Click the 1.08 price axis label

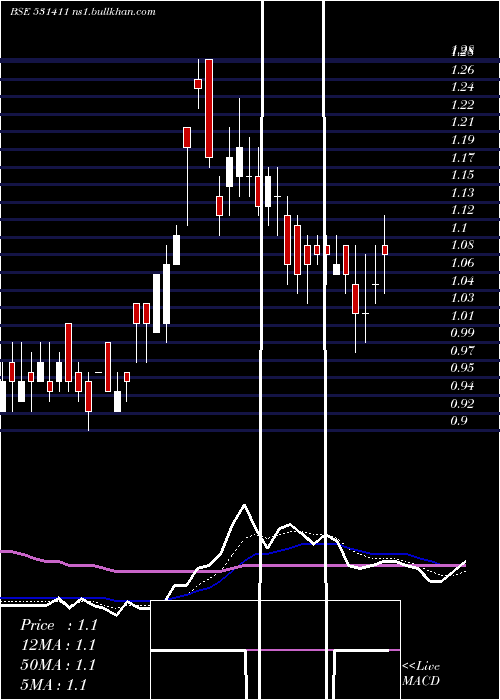462,245
